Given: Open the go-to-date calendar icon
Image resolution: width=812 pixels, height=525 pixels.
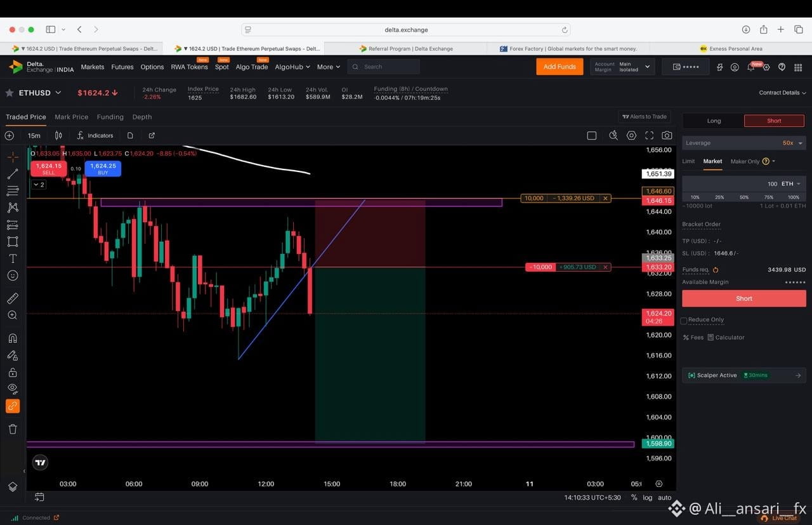Looking at the screenshot, I should (39, 497).
